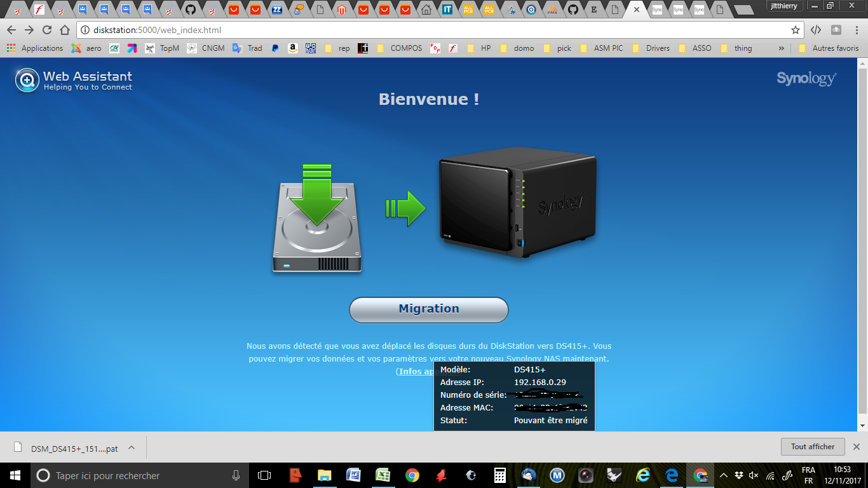Click the Web Assistant logo icon
The height and width of the screenshot is (488, 868).
click(x=27, y=80)
